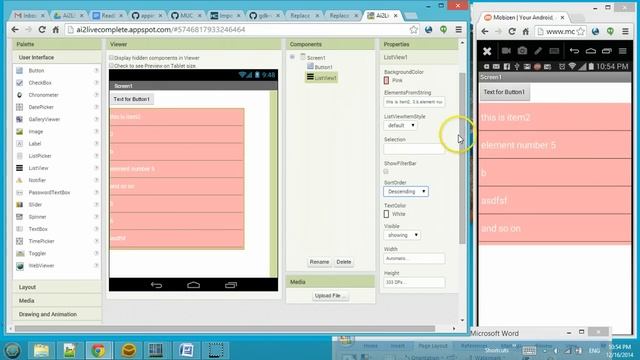Click the Mobizen home button icon
Screen dimensions: 640x360
click(x=591, y=51)
